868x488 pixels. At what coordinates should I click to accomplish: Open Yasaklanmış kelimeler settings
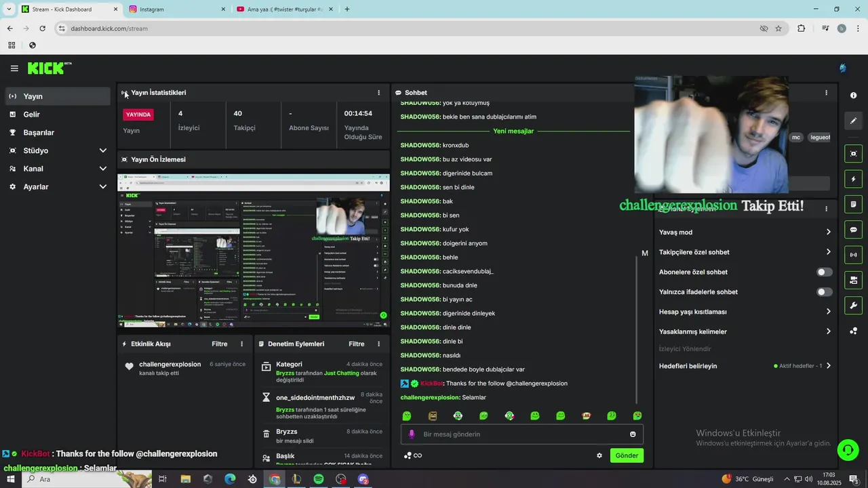coord(745,331)
